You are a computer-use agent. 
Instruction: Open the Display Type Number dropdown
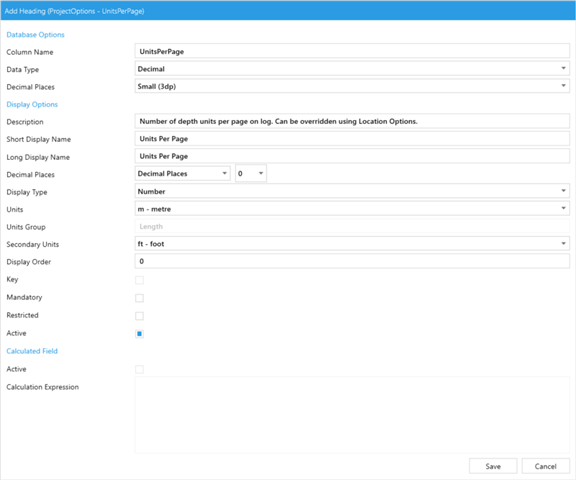coord(352,191)
